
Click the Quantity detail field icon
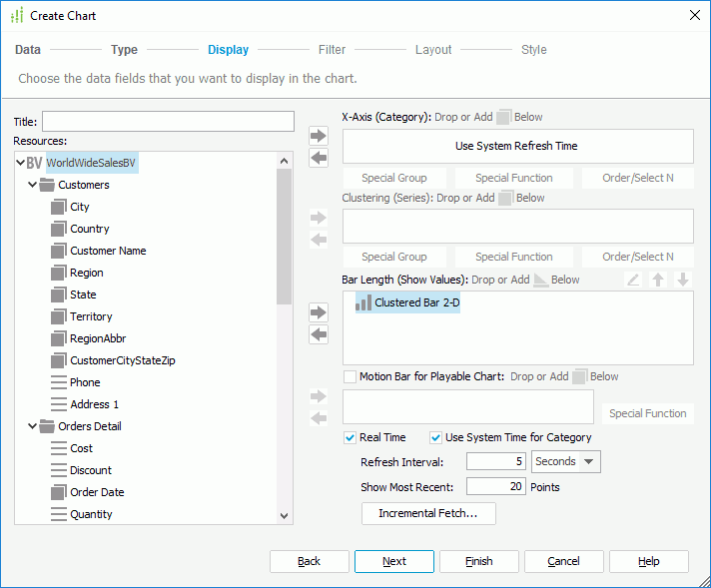pyautogui.click(x=59, y=514)
